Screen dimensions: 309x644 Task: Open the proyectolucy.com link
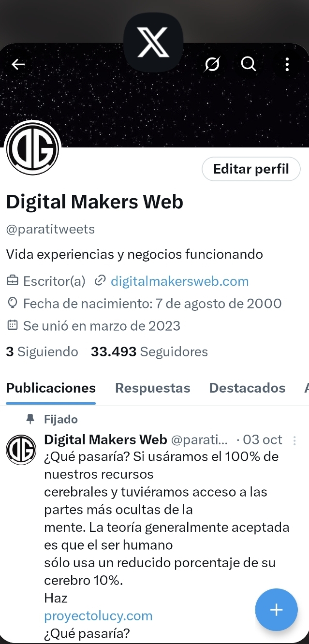click(98, 616)
